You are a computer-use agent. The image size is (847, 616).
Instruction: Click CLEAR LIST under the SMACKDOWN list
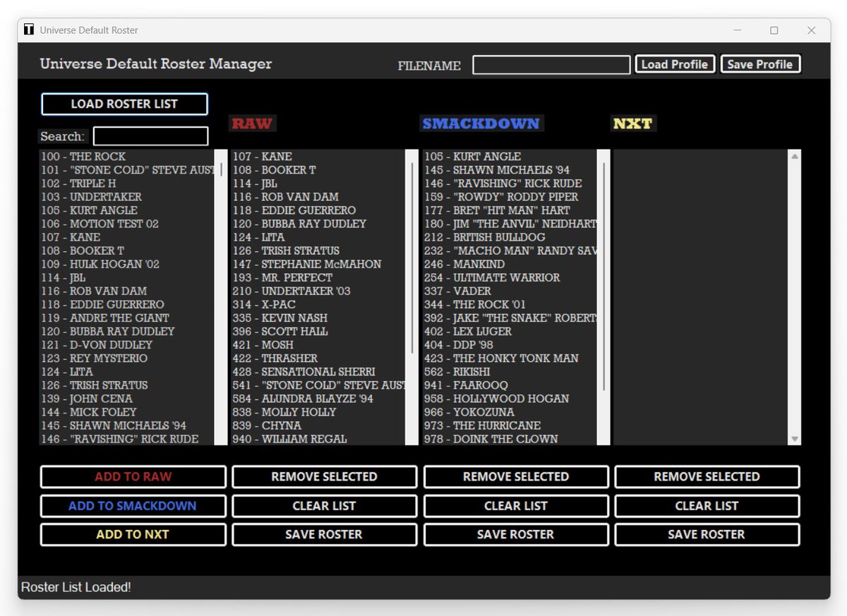pos(516,505)
